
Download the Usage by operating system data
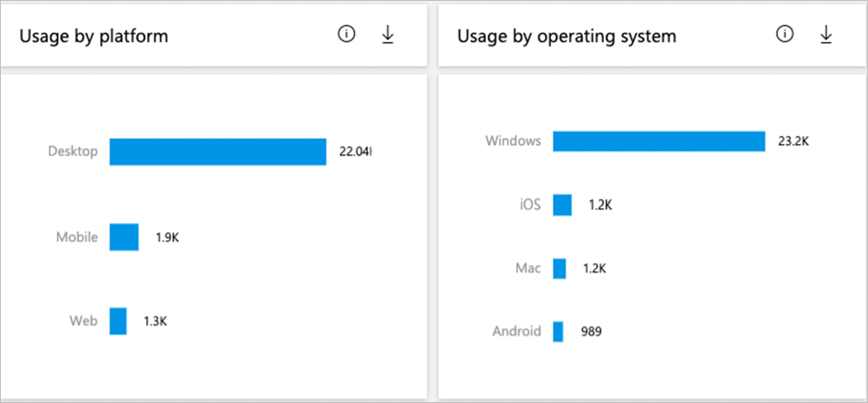pyautogui.click(x=825, y=35)
